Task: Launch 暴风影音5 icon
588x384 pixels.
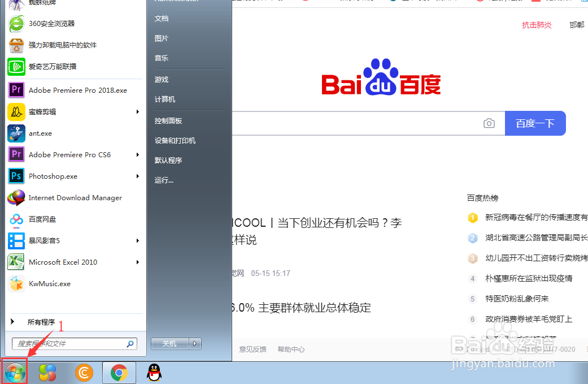Action: (16, 240)
